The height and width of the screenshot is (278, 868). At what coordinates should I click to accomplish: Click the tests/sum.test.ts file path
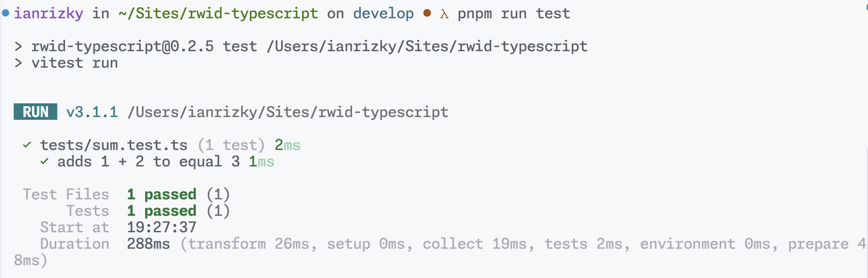[x=114, y=145]
